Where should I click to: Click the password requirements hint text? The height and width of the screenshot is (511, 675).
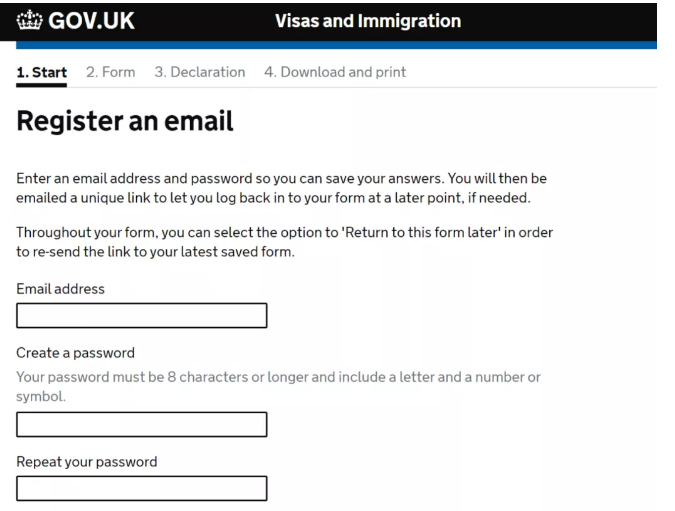point(278,387)
